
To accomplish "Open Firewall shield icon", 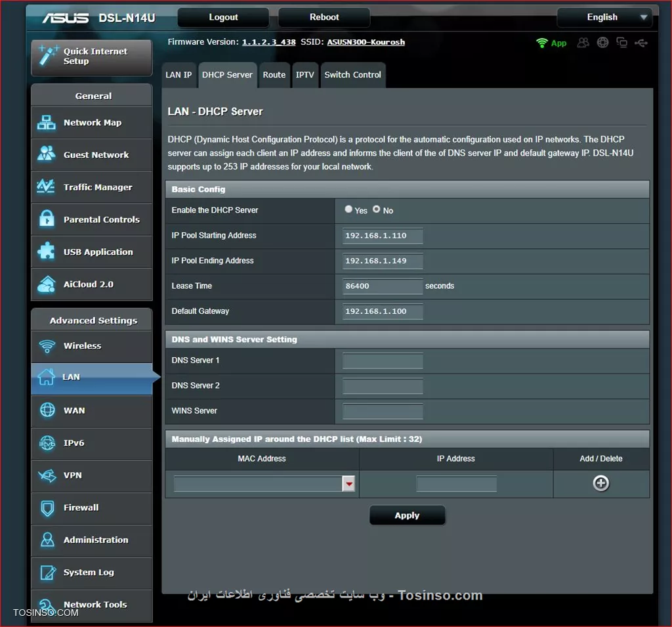I will 47,508.
